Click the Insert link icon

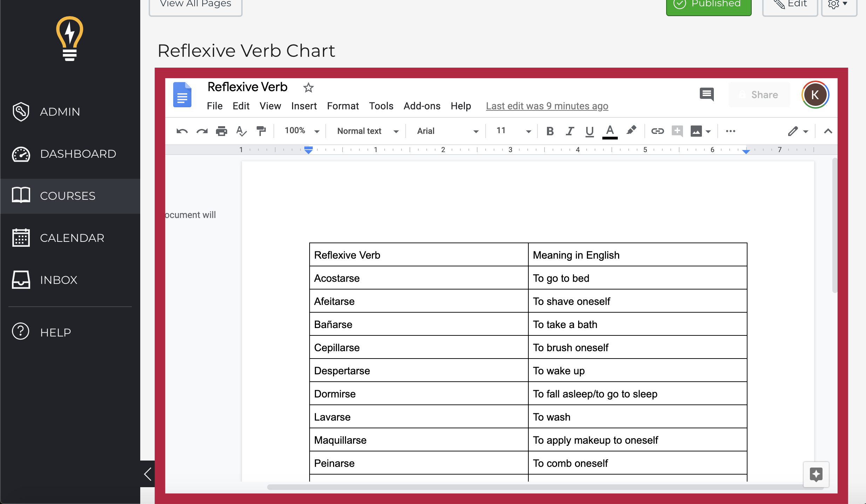pos(657,131)
